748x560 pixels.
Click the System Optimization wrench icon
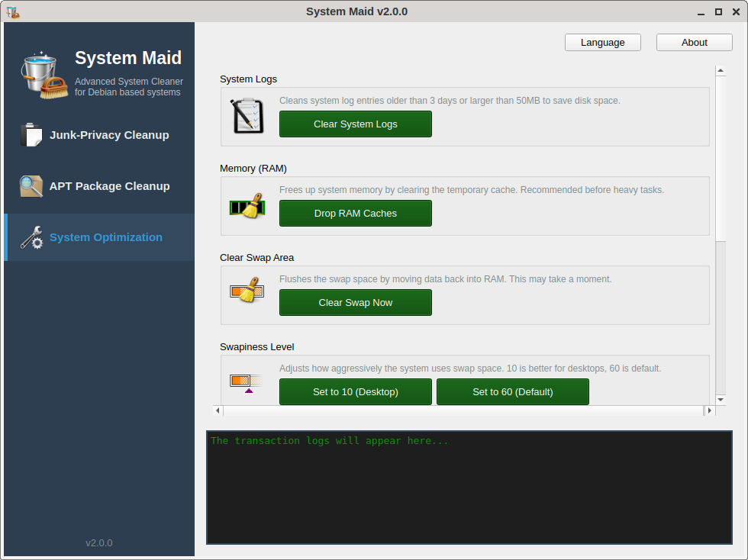(x=31, y=237)
